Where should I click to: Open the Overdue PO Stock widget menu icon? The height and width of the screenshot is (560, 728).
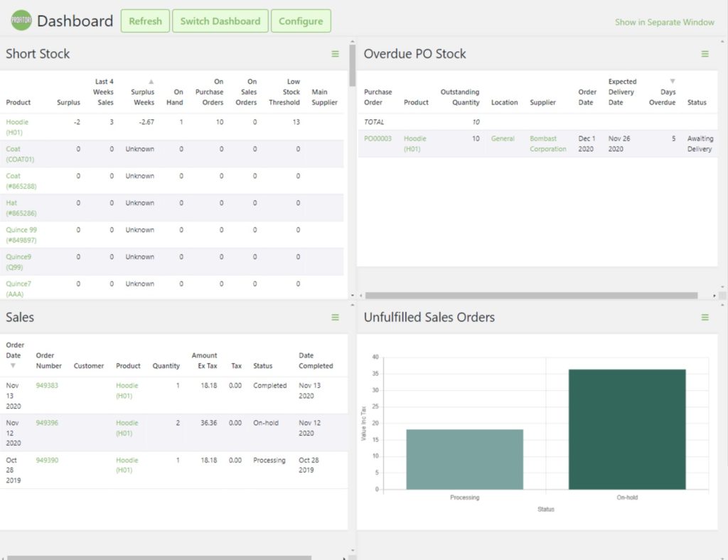click(x=705, y=54)
